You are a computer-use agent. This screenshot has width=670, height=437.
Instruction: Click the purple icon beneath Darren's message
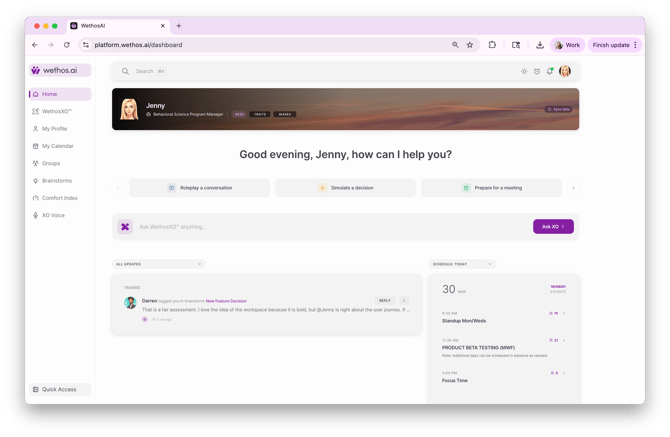(145, 320)
